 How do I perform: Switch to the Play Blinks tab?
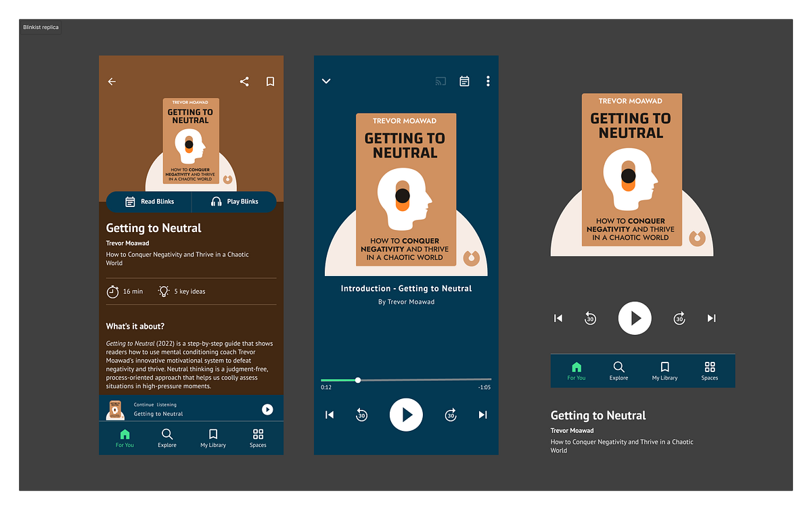[234, 202]
